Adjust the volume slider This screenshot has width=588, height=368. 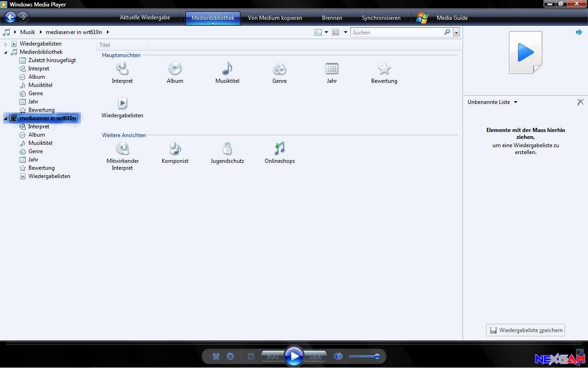point(364,356)
